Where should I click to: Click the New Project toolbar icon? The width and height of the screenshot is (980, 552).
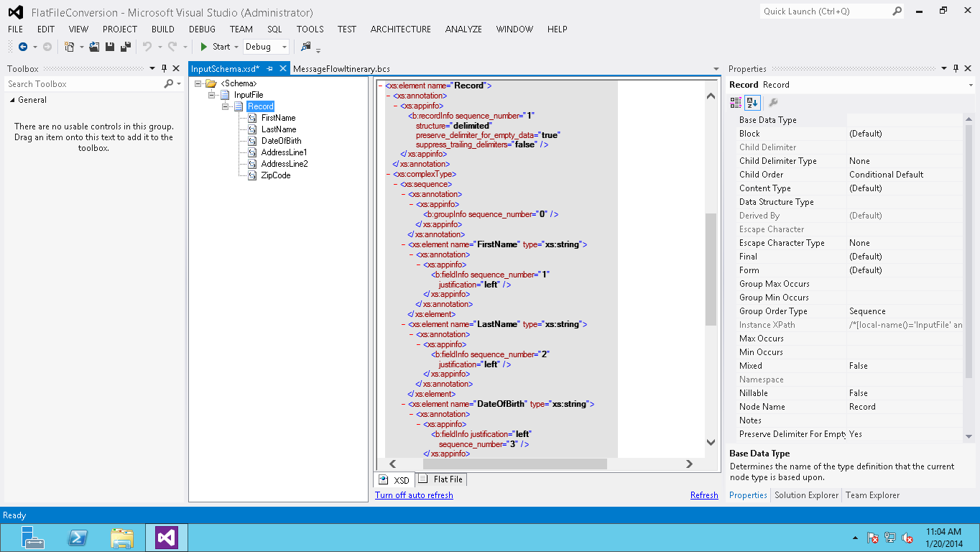[70, 47]
